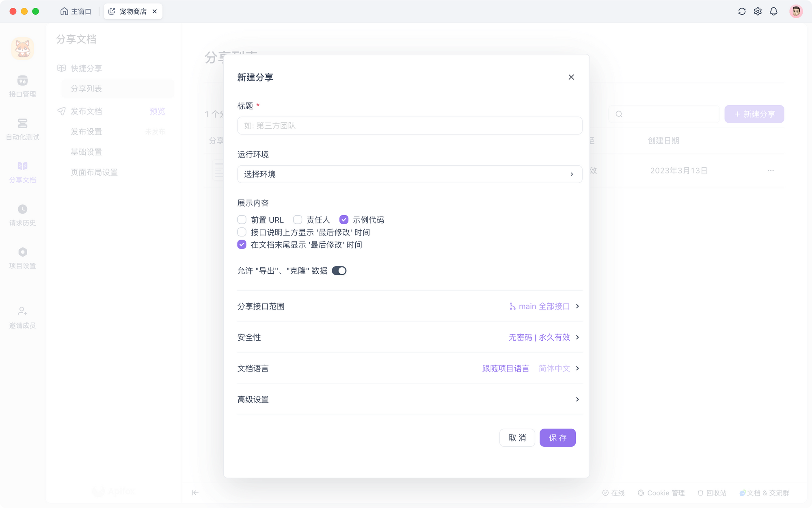
Task: Click the 2023年3月13日 date cell
Action: 679,171
